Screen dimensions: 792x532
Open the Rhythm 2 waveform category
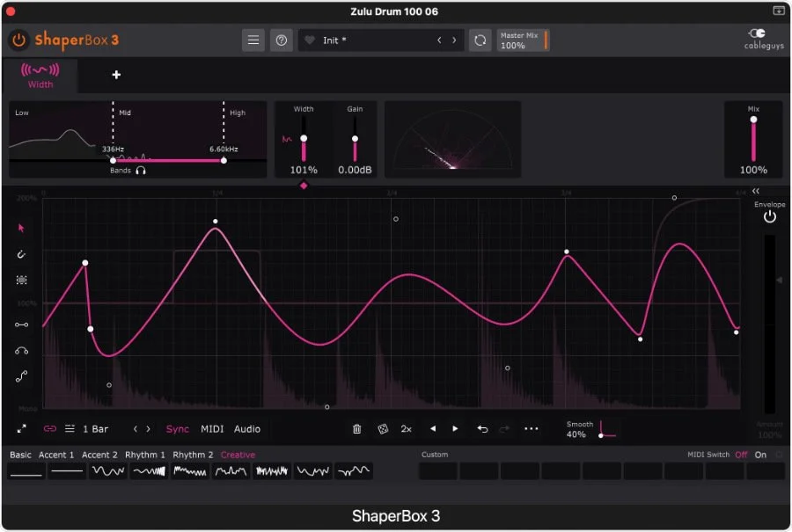[x=193, y=455]
